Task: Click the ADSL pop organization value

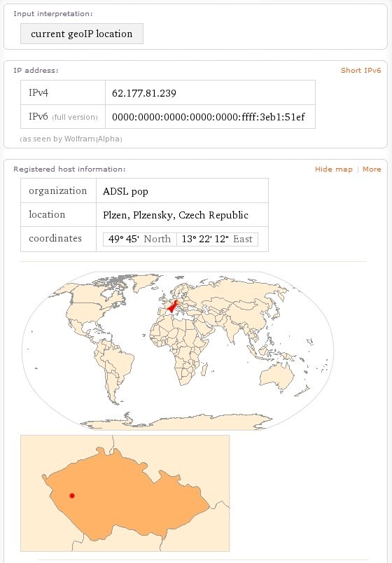Action: [125, 191]
